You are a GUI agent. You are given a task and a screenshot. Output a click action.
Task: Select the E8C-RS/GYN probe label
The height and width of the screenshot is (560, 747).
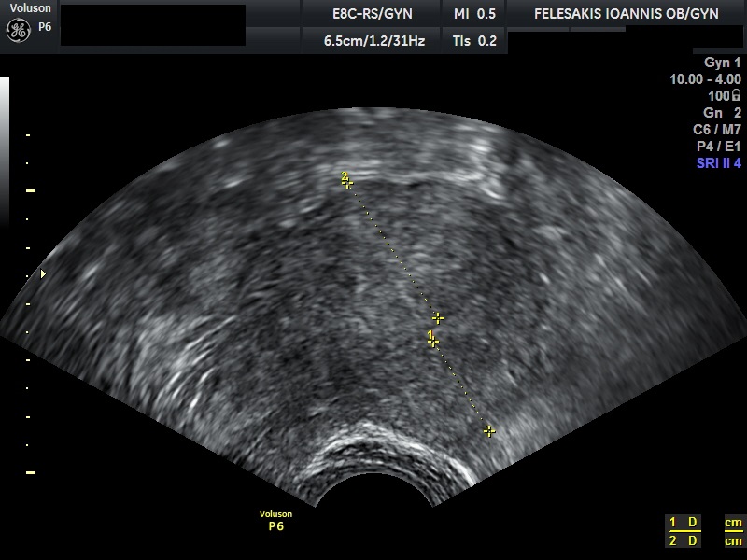(373, 14)
